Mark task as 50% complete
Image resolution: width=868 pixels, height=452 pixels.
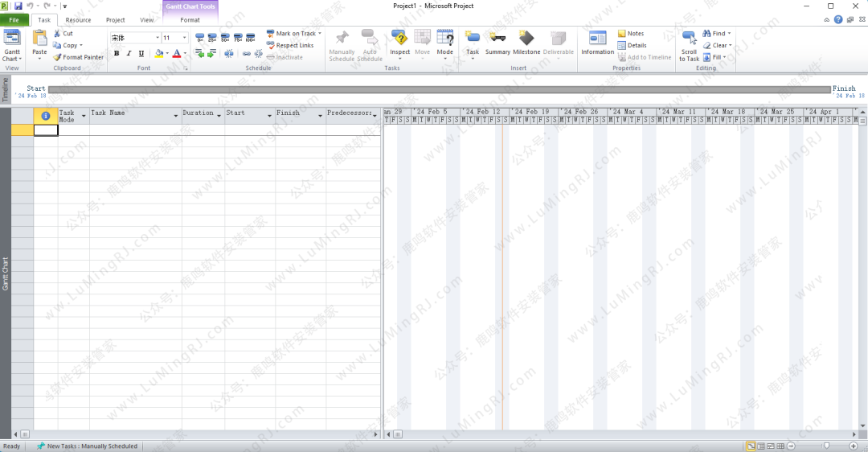tap(224, 38)
